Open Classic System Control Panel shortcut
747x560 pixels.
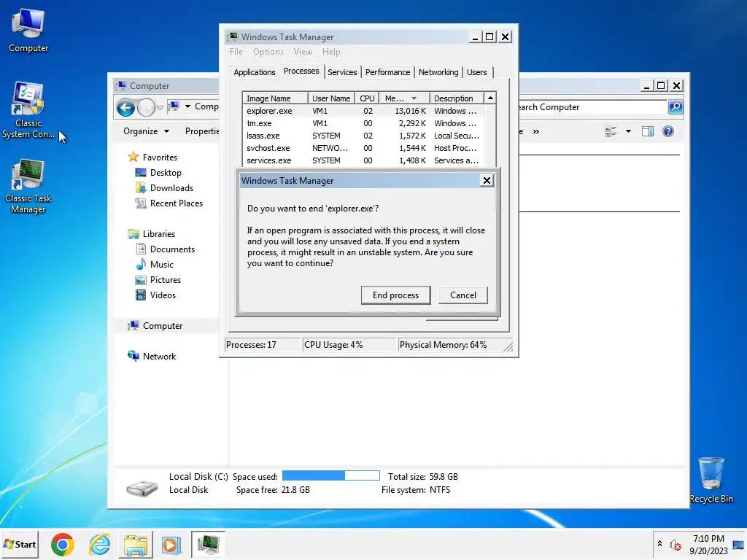click(28, 111)
